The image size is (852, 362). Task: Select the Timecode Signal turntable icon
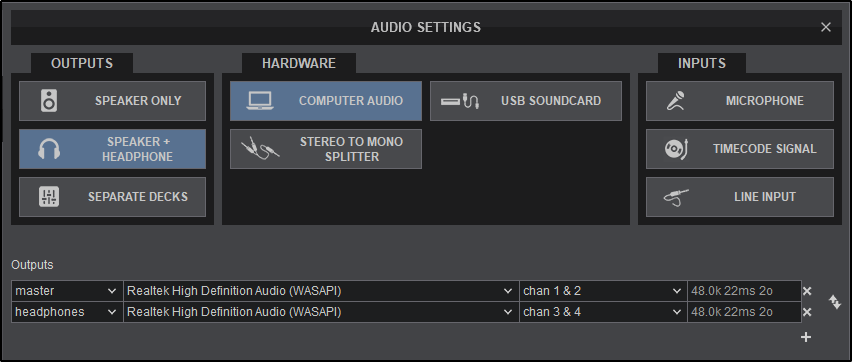[x=676, y=149]
